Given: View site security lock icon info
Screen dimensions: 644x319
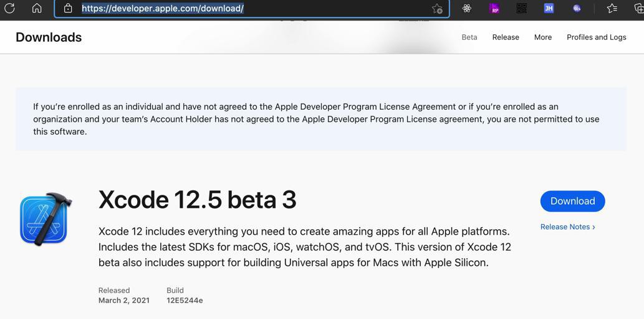Looking at the screenshot, I should pyautogui.click(x=68, y=8).
